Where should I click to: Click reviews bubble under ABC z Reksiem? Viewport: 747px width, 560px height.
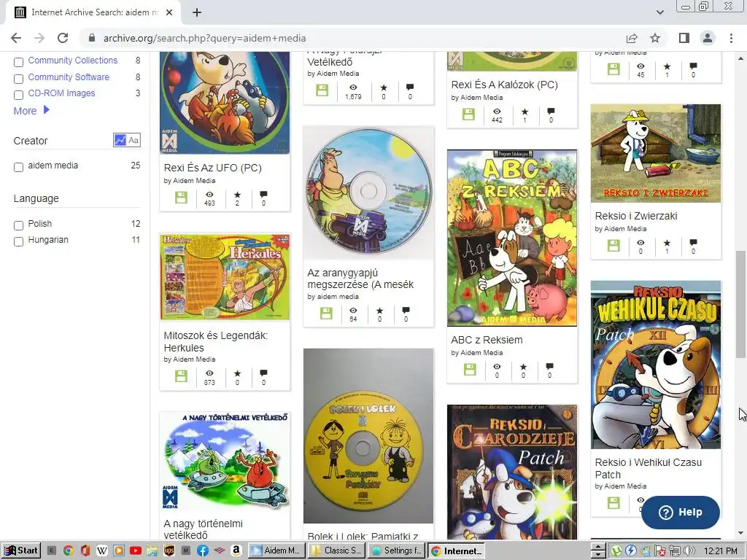tap(550, 367)
